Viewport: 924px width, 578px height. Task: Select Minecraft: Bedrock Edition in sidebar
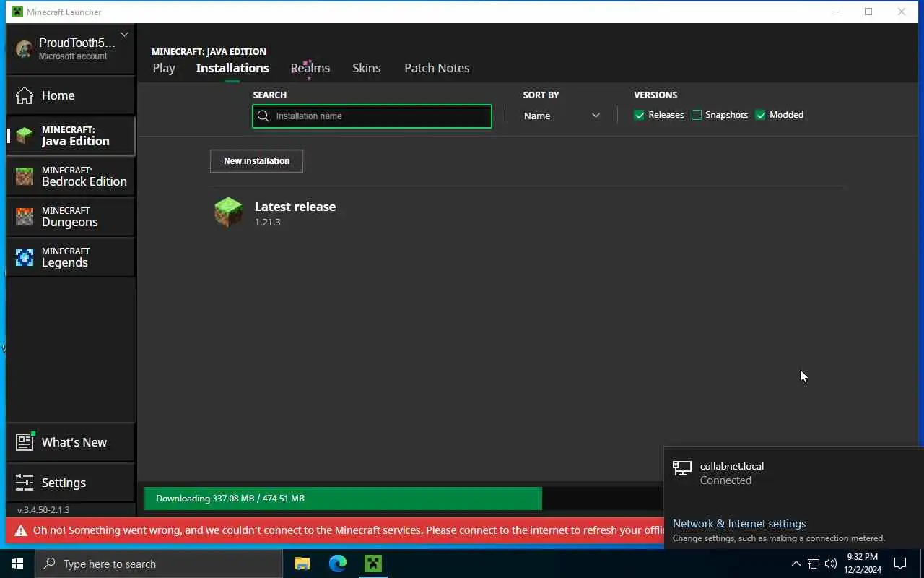[70, 176]
